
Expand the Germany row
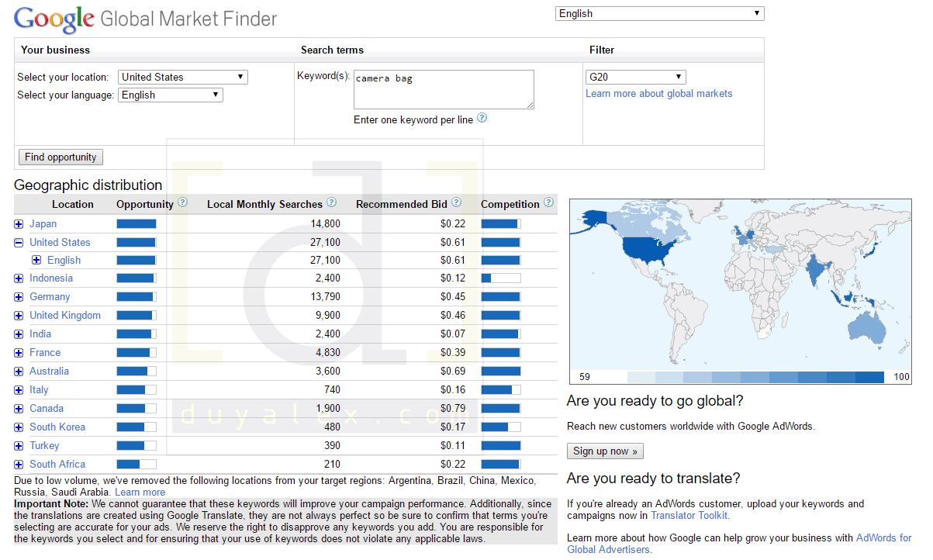[19, 297]
